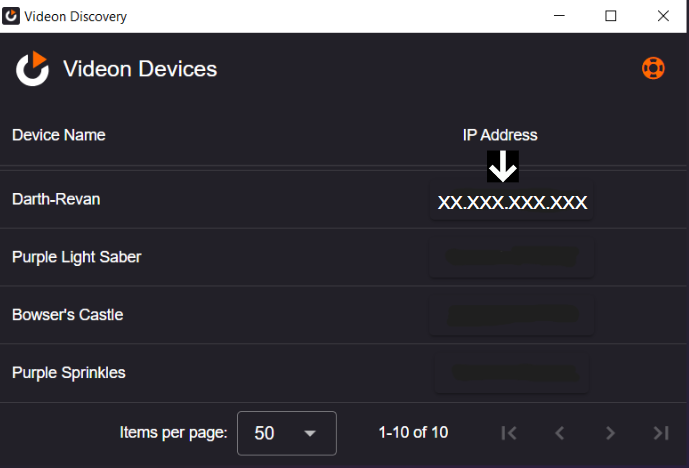Go to the previous page of devices
Viewport: 689px width, 468px height.
pyautogui.click(x=559, y=433)
